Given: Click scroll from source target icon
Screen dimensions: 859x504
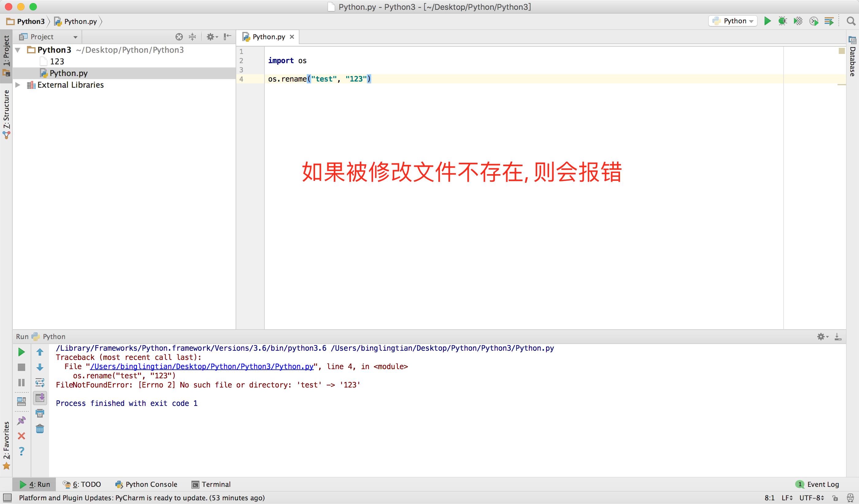Looking at the screenshot, I should pos(179,37).
